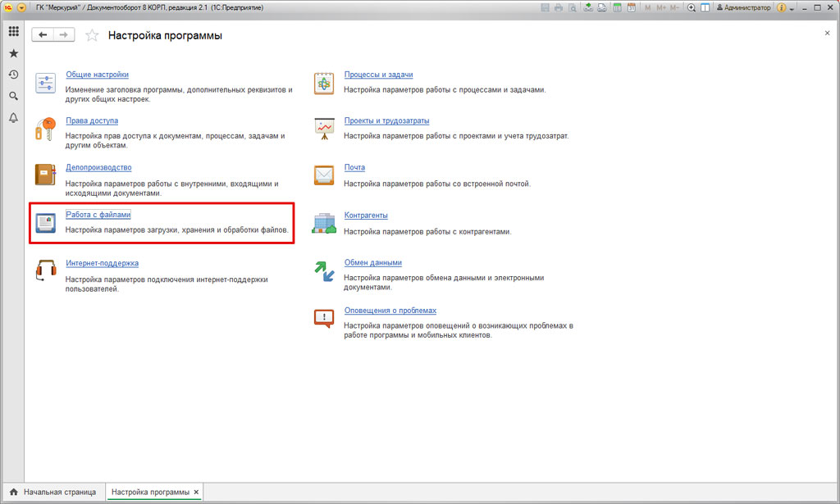Open Оповещения о проблемах link

point(390,311)
